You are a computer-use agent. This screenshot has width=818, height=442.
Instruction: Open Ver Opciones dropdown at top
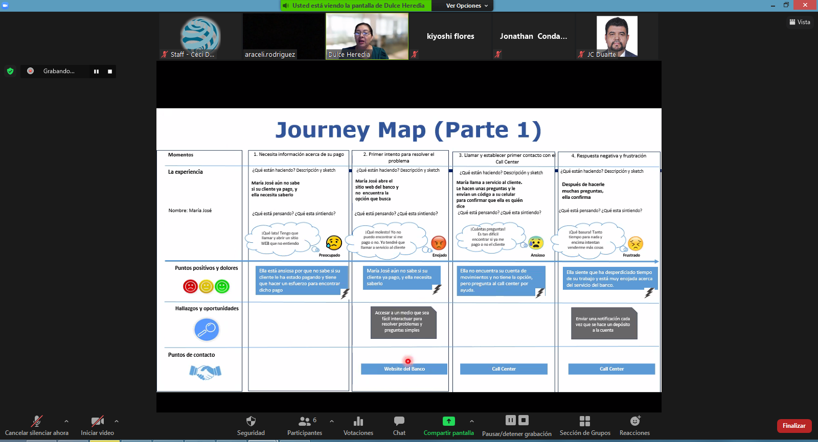466,6
